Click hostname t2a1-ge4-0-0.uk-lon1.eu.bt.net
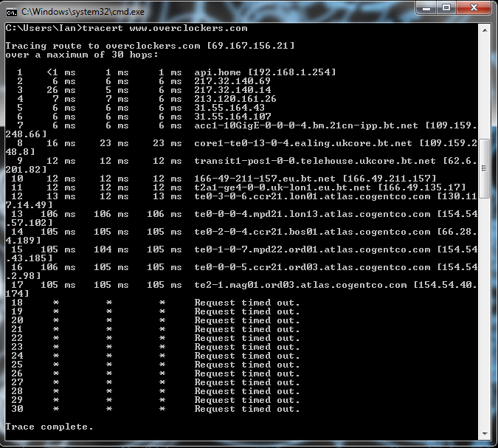This screenshot has width=498, height=448. pyautogui.click(x=283, y=187)
